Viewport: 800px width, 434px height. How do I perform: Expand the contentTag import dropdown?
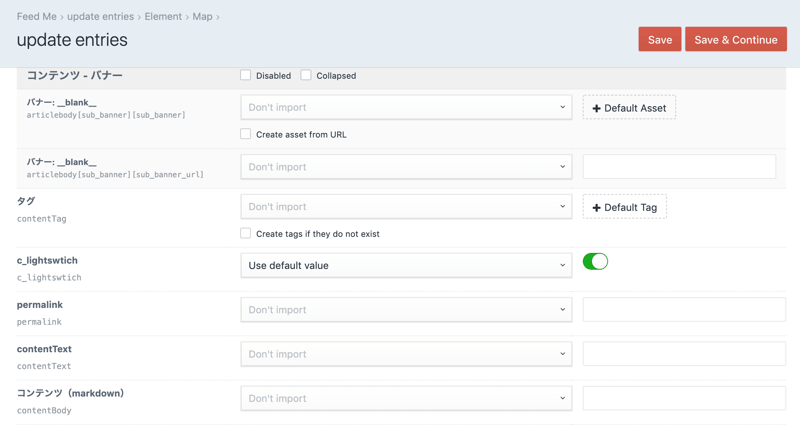click(406, 207)
